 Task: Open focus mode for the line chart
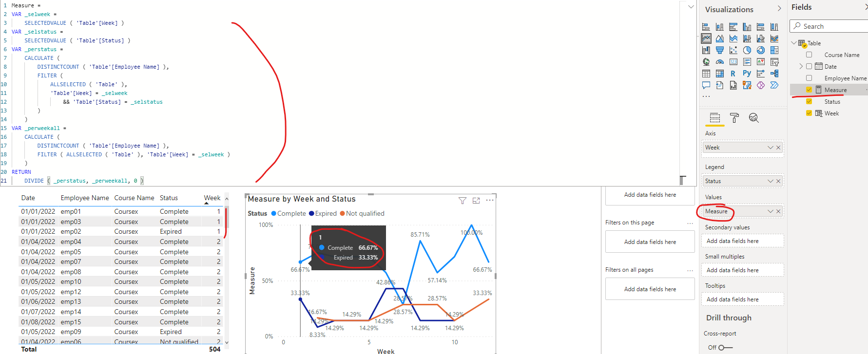click(x=476, y=201)
